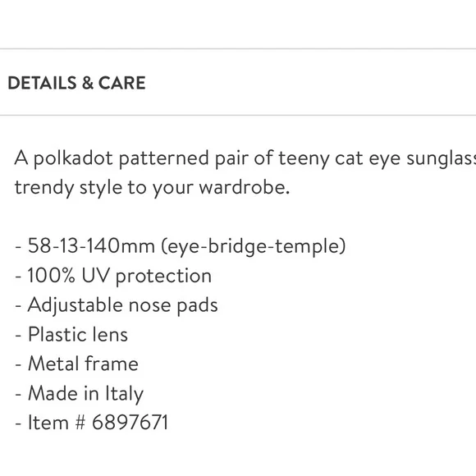The image size is (476, 476).
Task: Click the word 'Item #' label
Action: tap(57, 423)
